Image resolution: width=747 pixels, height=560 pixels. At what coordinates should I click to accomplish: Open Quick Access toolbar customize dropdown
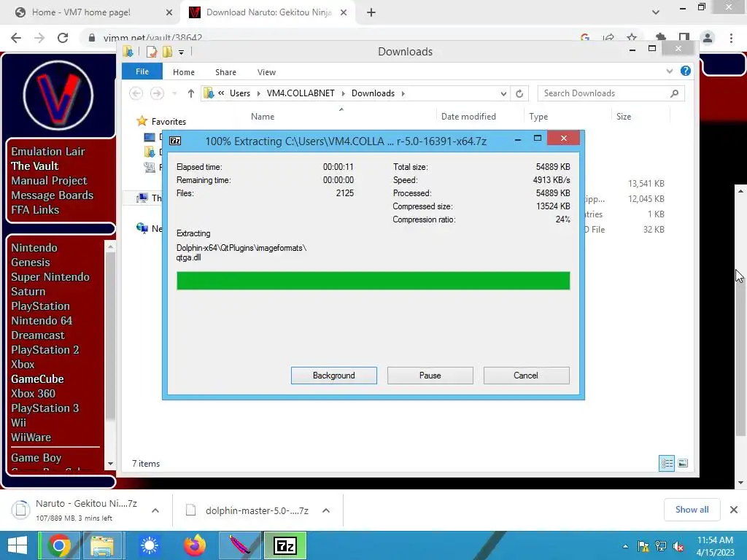(x=181, y=52)
